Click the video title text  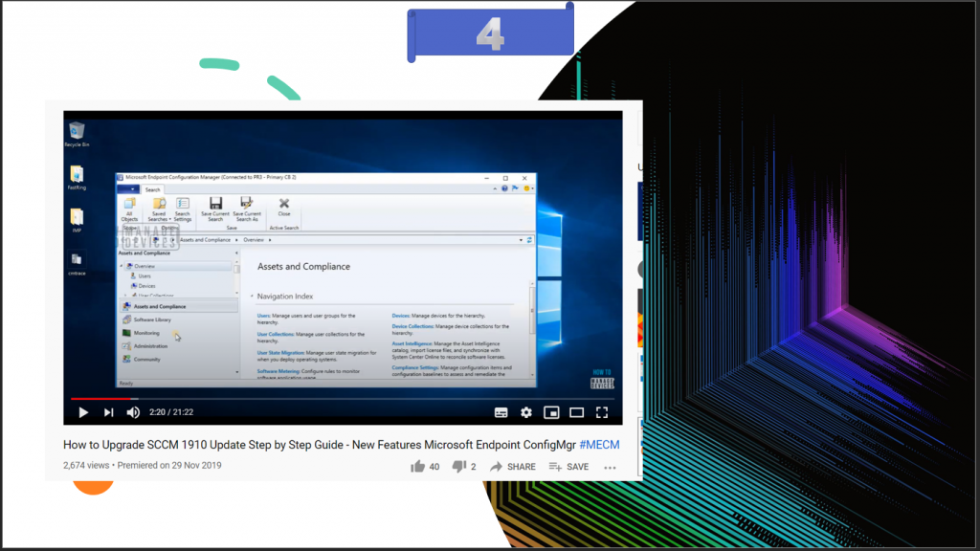pyautogui.click(x=320, y=445)
